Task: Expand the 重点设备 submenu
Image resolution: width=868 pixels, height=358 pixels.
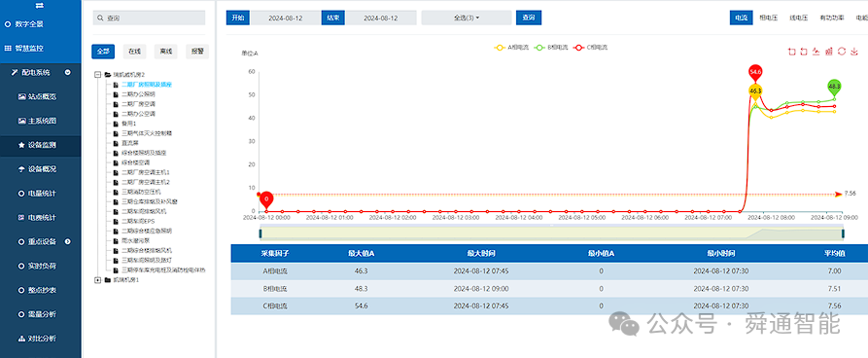Action: (x=67, y=241)
